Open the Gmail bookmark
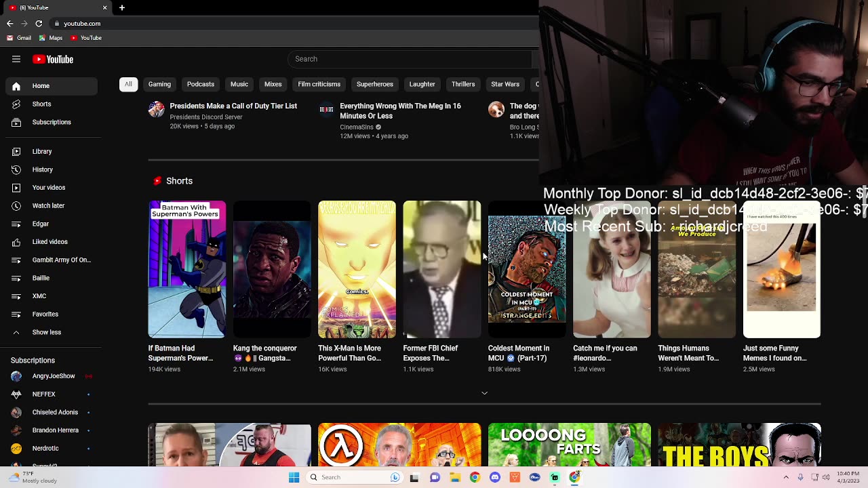 coord(19,38)
